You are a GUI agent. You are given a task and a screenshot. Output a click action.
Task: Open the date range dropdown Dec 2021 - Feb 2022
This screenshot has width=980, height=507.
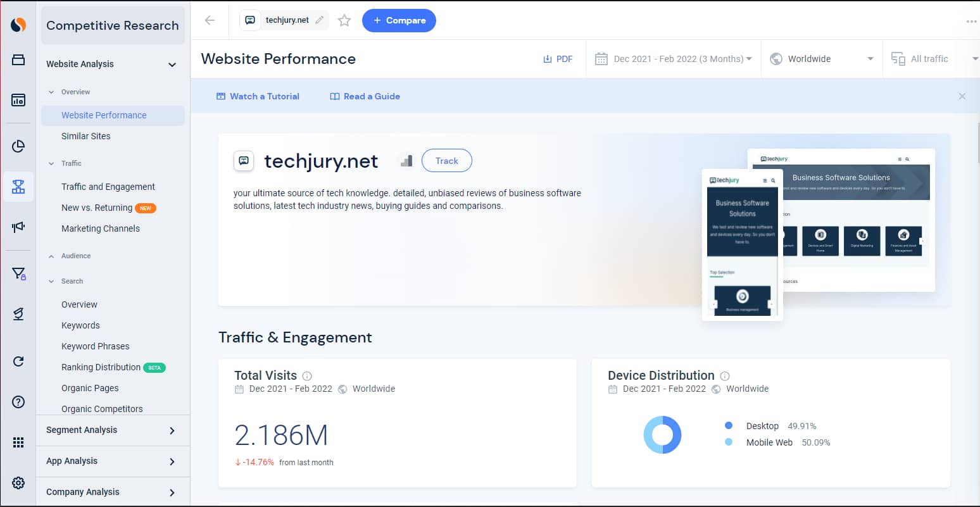pos(674,59)
